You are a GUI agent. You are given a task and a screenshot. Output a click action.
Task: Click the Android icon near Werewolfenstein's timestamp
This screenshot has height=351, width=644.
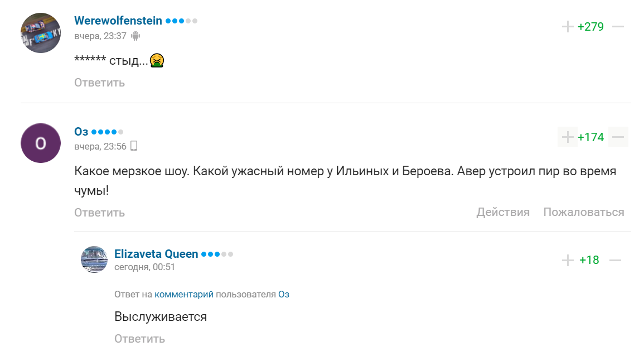coord(135,36)
